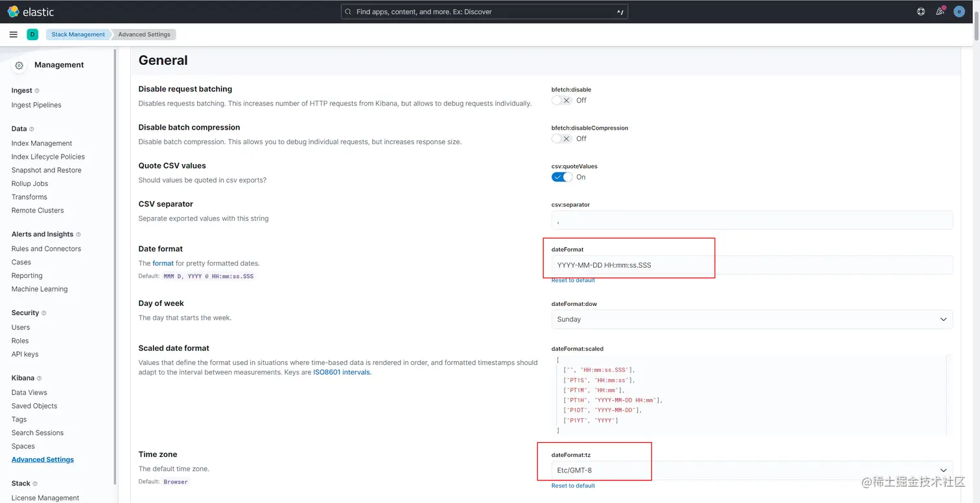Open Index Management in the sidebar
This screenshot has height=503, width=980.
pyautogui.click(x=41, y=143)
